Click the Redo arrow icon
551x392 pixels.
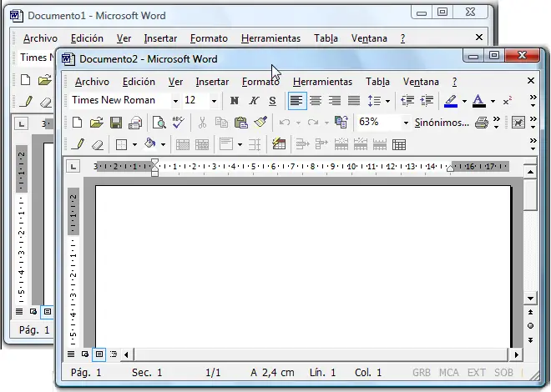[312, 123]
